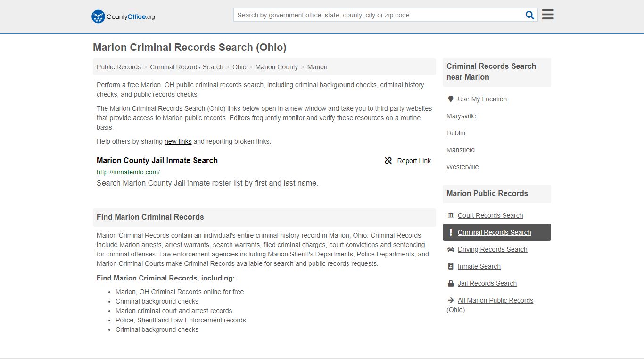Screen dimensions: 644x362
Task: Go to the Marion County breadcrumb
Action: point(277,67)
